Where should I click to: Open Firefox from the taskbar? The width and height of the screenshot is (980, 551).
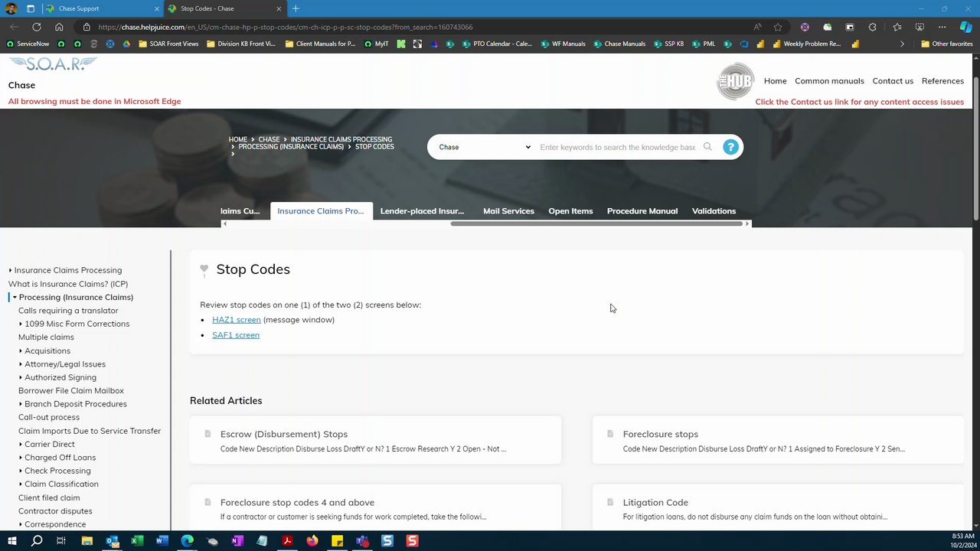pyautogui.click(x=312, y=541)
